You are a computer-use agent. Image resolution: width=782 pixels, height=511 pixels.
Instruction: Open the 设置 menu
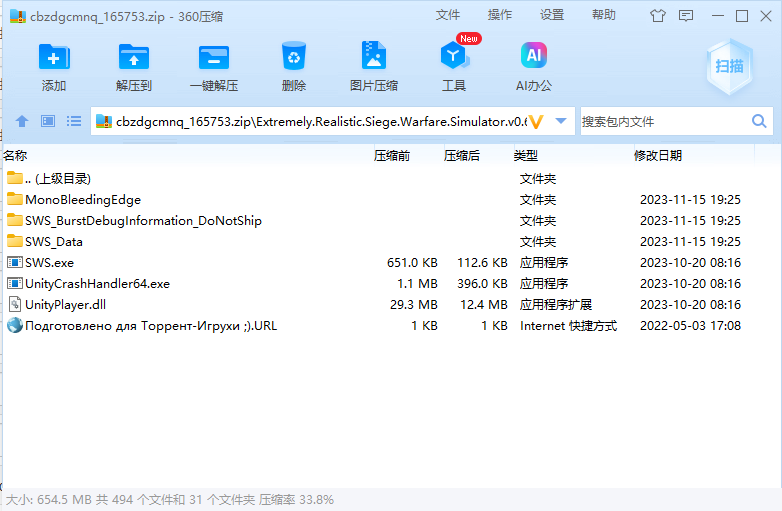pyautogui.click(x=552, y=15)
